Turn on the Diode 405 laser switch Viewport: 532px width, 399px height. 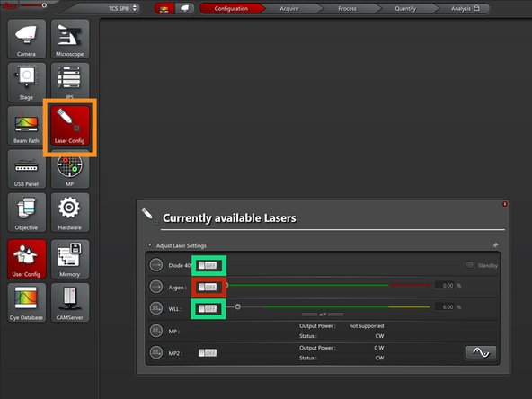pyautogui.click(x=208, y=265)
